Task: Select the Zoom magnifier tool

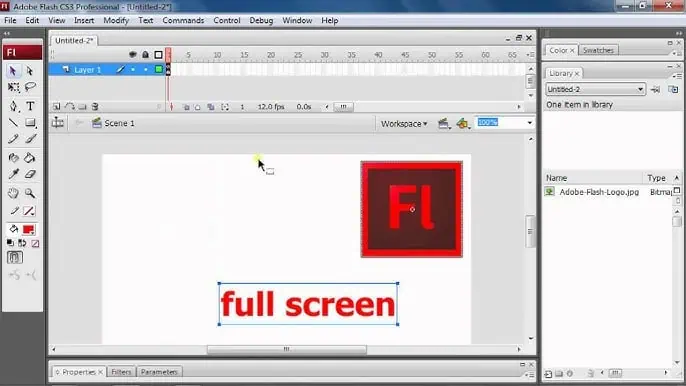Action: 30,193
